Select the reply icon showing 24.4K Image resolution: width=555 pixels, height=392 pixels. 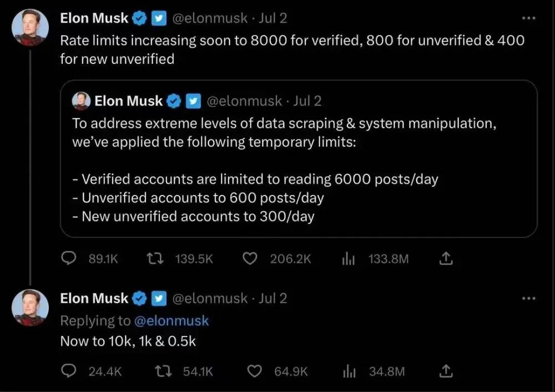click(x=69, y=371)
